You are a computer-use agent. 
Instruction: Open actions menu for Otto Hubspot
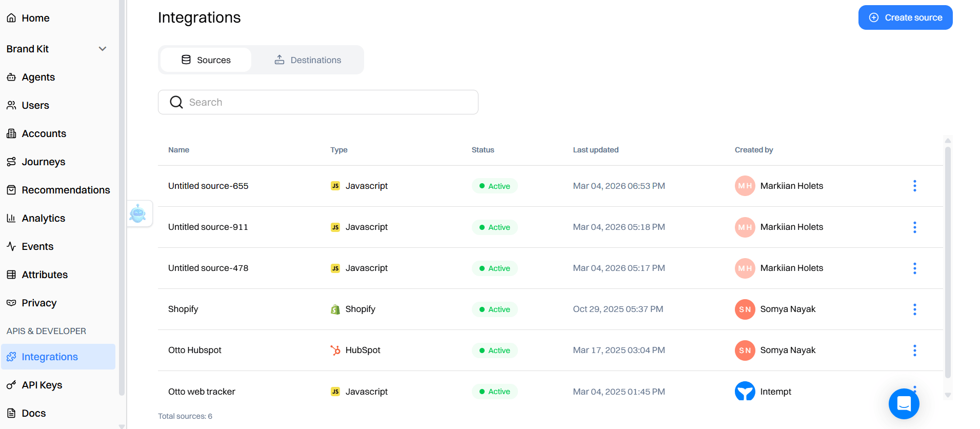914,350
